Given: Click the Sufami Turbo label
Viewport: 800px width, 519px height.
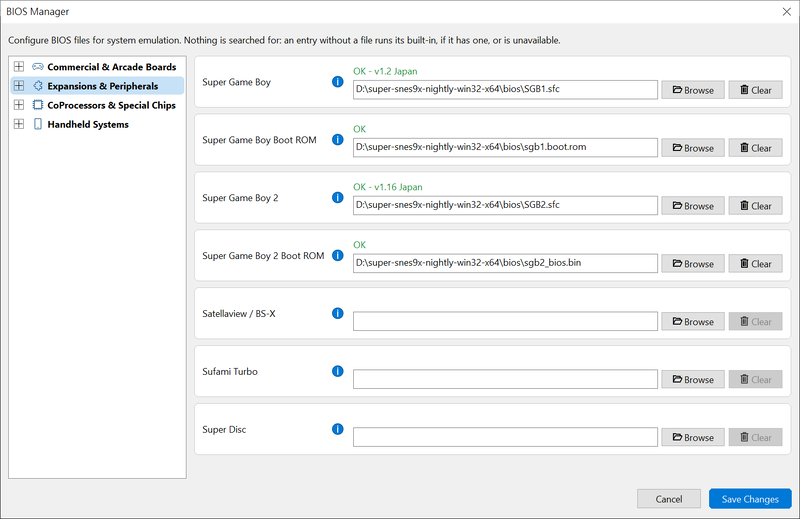Looking at the screenshot, I should (x=230, y=372).
